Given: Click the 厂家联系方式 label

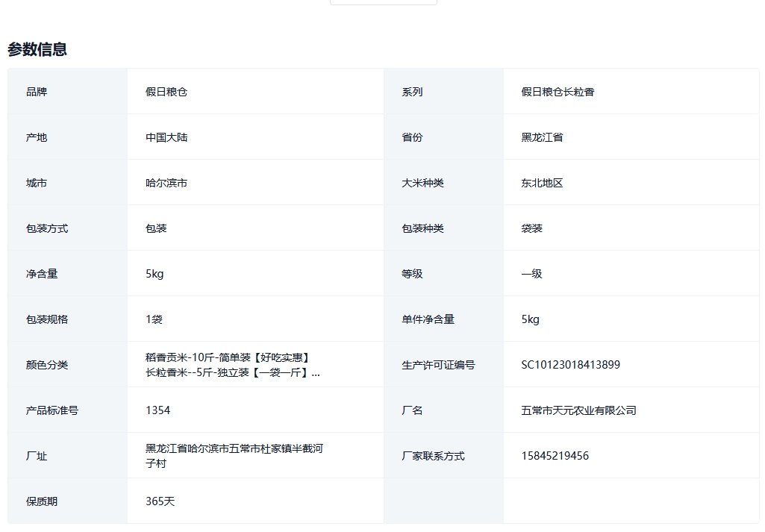Looking at the screenshot, I should pos(433,456).
